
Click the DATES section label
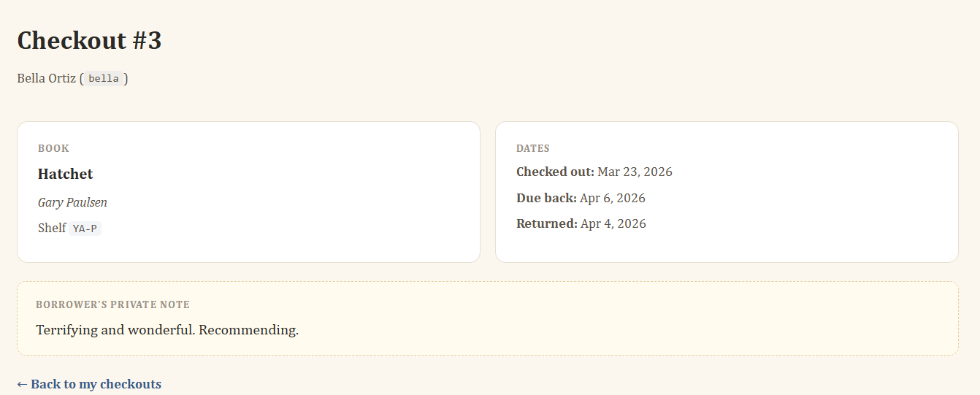[x=532, y=148]
